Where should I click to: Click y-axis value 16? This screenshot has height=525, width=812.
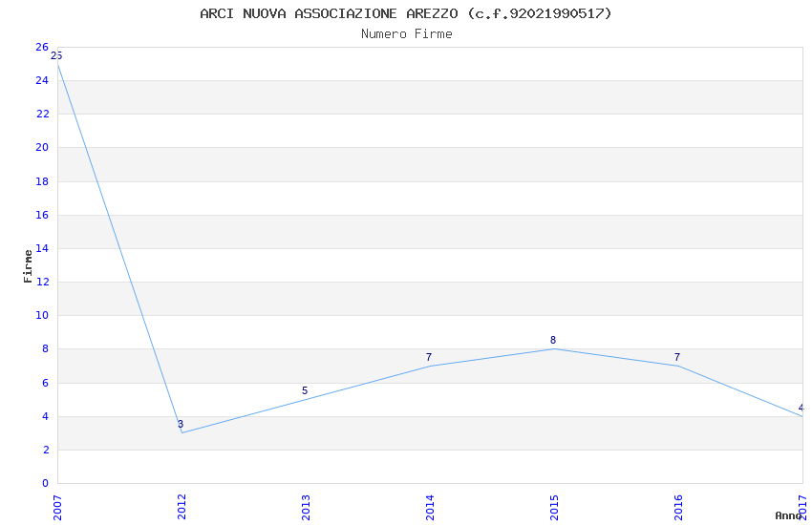pos(42,215)
